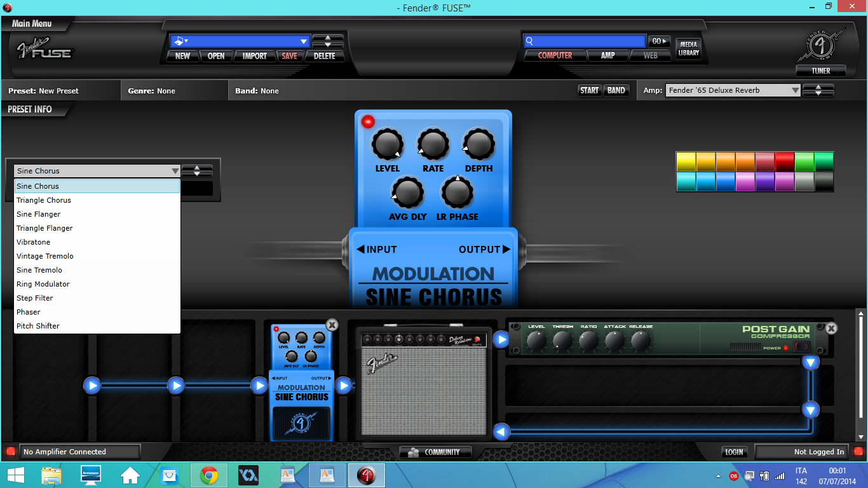The height and width of the screenshot is (488, 868).
Task: Click the Tuner button under Fender logo
Action: click(821, 71)
